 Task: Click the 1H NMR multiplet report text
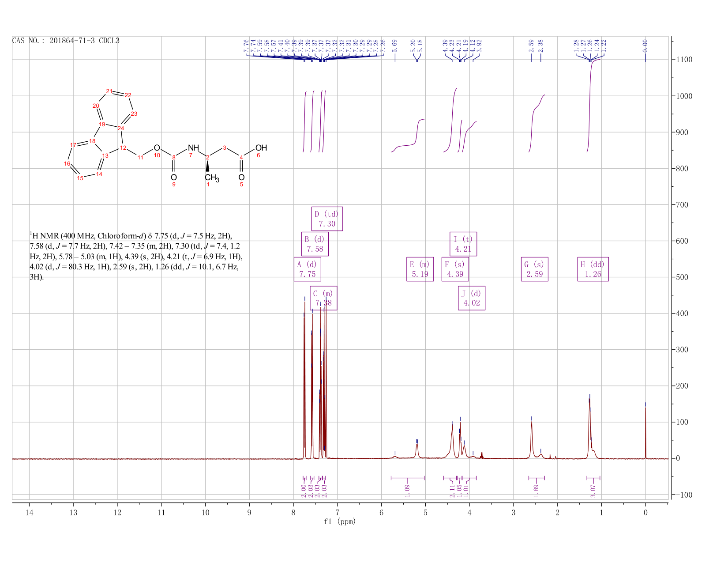click(x=136, y=257)
